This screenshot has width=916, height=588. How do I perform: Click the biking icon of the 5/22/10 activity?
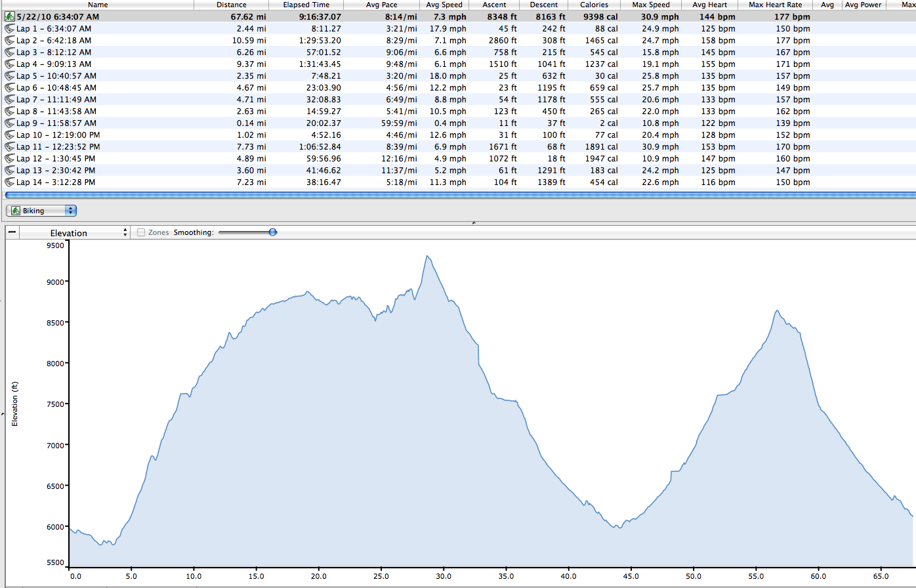(9, 17)
